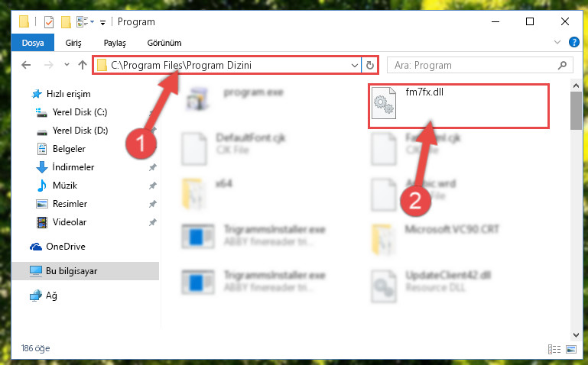The image size is (588, 365).
Task: Expand the address bar history dropdown
Action: pos(354,65)
